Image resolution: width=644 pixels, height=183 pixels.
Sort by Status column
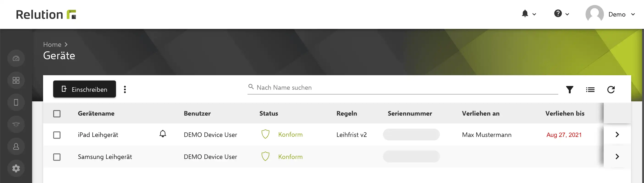tap(269, 114)
